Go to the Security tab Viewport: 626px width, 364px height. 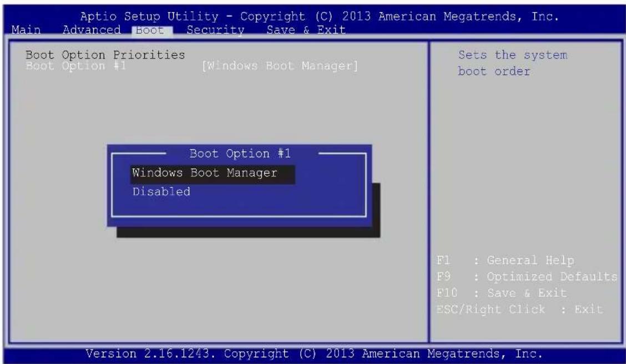(215, 30)
